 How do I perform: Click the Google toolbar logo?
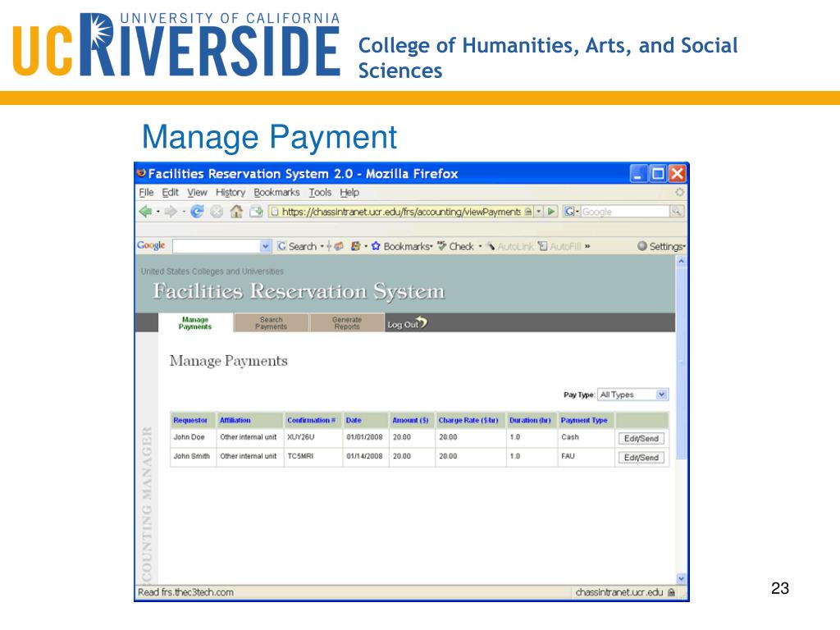(x=151, y=245)
